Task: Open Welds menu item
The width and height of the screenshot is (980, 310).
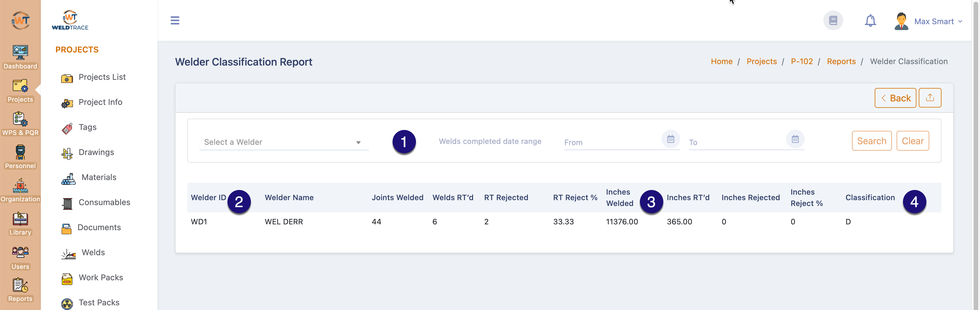Action: pos(93,253)
